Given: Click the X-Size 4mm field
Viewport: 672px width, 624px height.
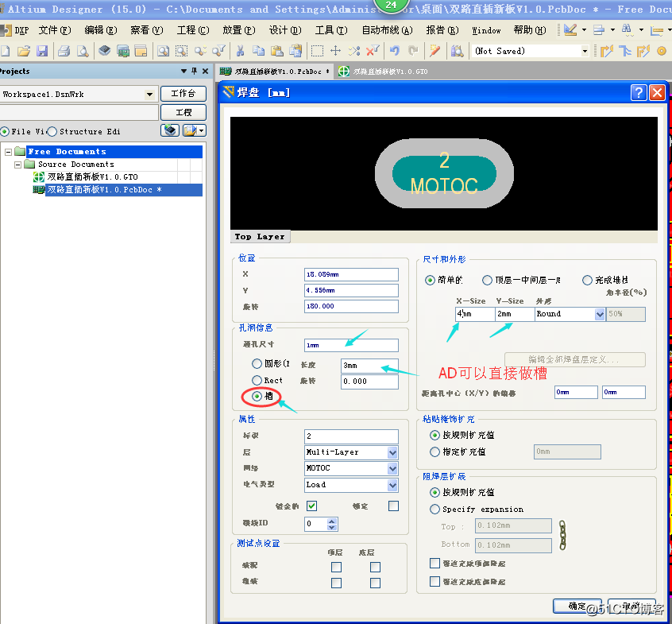Looking at the screenshot, I should tap(475, 314).
